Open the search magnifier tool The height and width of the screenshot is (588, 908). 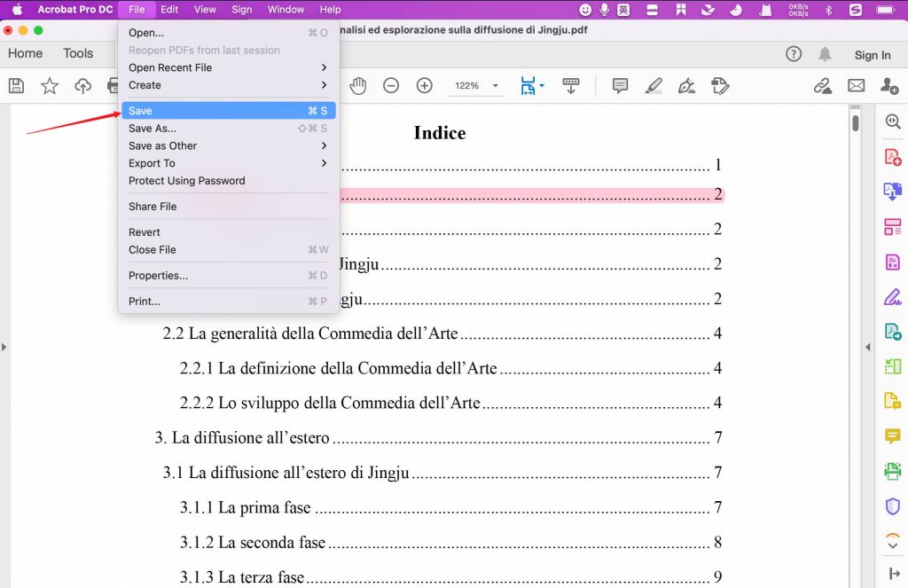coord(893,122)
